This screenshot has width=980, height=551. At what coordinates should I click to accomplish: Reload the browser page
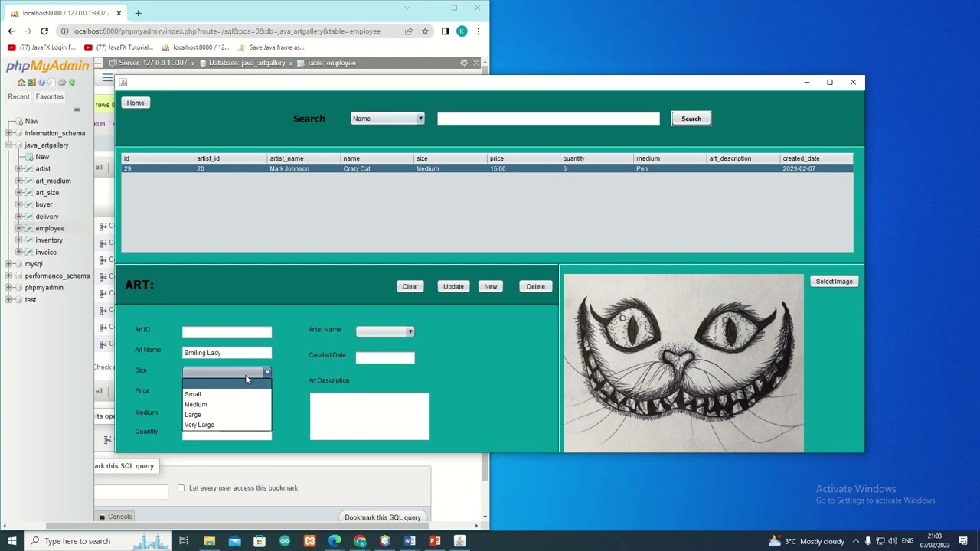click(44, 31)
